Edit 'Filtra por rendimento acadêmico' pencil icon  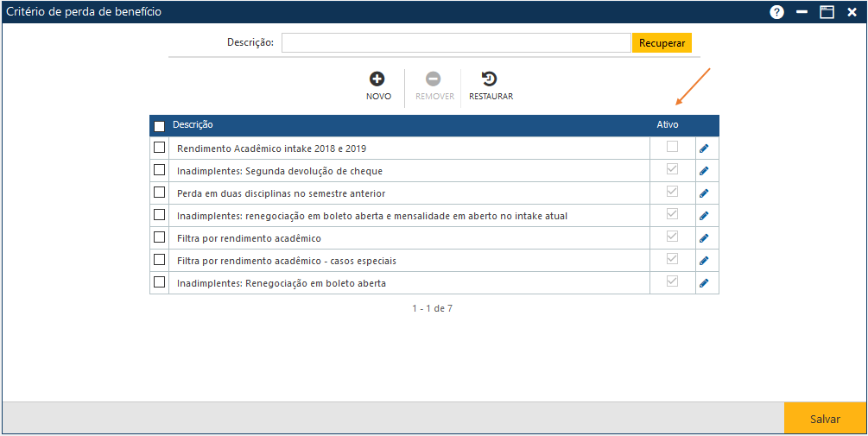tap(704, 238)
